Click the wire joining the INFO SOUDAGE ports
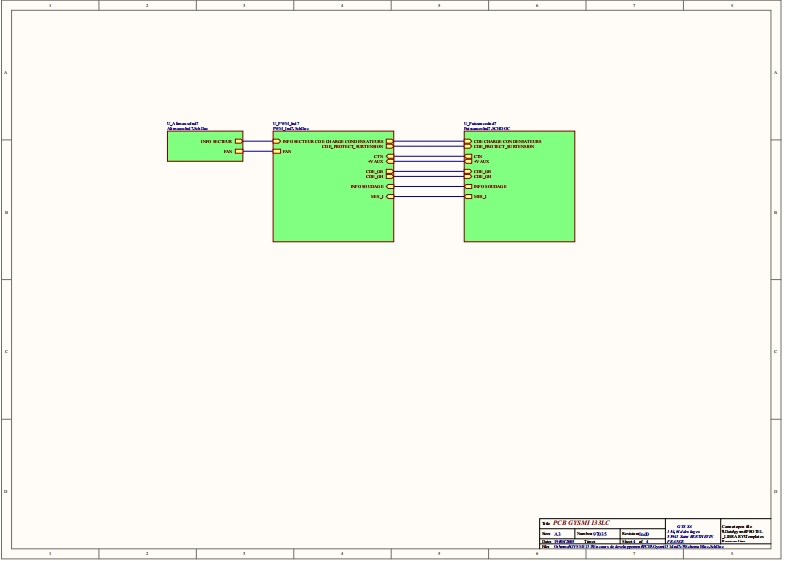 [428, 186]
